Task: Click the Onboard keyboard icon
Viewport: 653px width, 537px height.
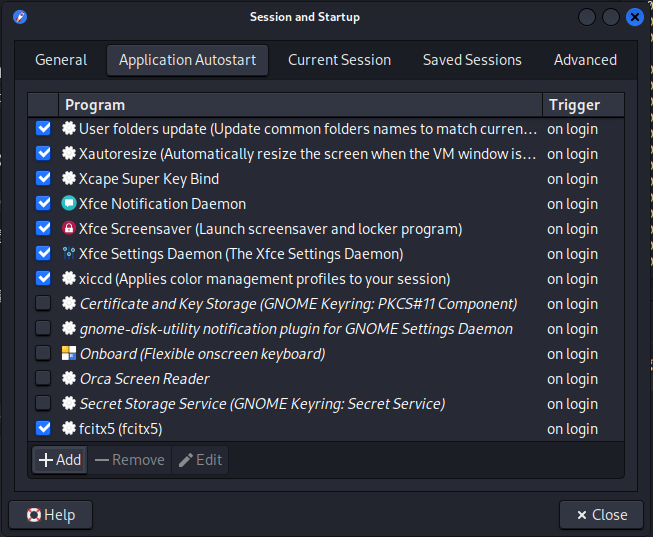Action: [69, 353]
